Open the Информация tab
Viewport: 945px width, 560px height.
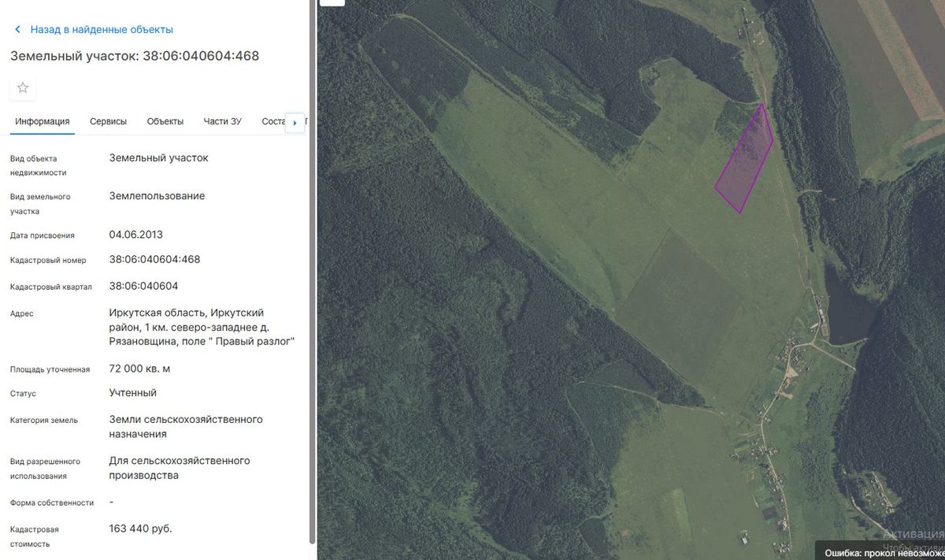[x=43, y=121]
